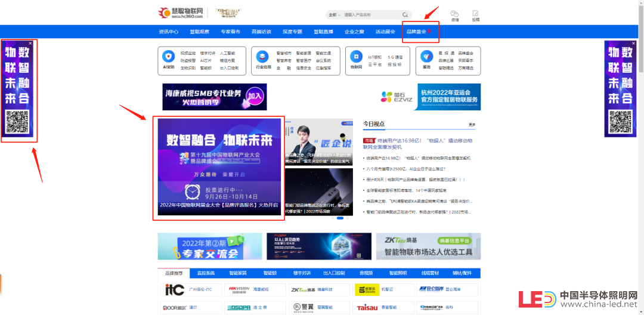644x315 pixels.
Task: Click 海康威视SMB专代业务 banner
Action: (215, 97)
